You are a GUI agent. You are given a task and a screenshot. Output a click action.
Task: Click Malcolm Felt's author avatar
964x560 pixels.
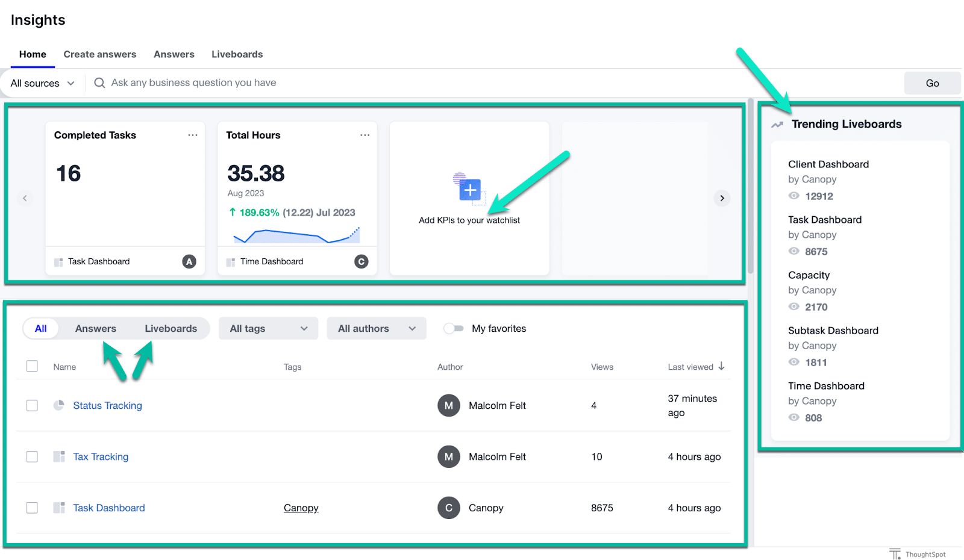(x=448, y=405)
